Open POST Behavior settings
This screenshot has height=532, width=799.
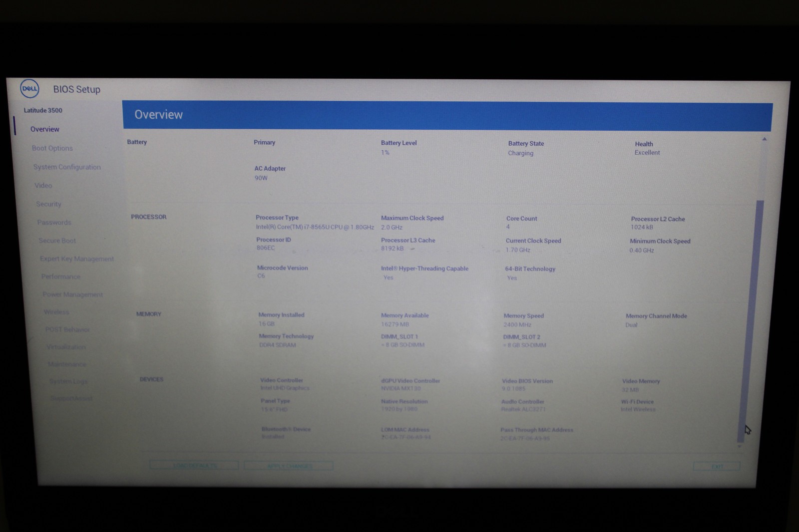(67, 329)
